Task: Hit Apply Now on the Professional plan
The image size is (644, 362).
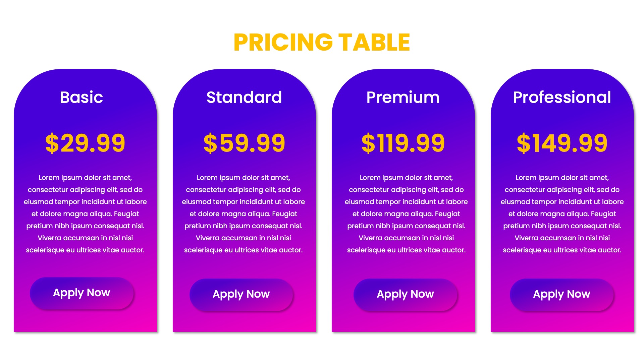Action: click(x=561, y=294)
